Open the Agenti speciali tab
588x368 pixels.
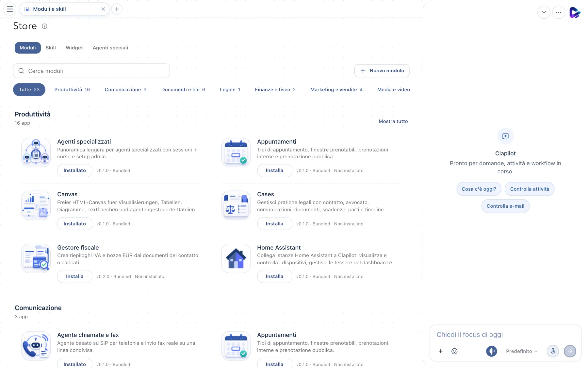(x=110, y=48)
